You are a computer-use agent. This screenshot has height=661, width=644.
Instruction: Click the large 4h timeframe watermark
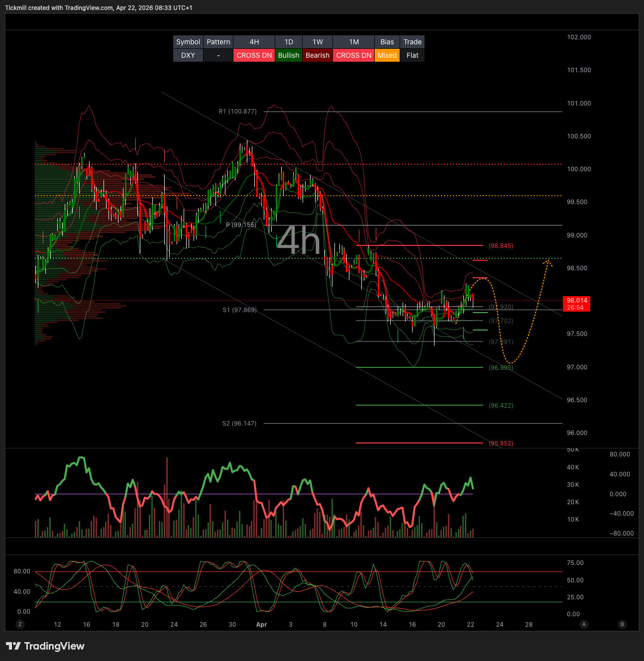pos(298,240)
